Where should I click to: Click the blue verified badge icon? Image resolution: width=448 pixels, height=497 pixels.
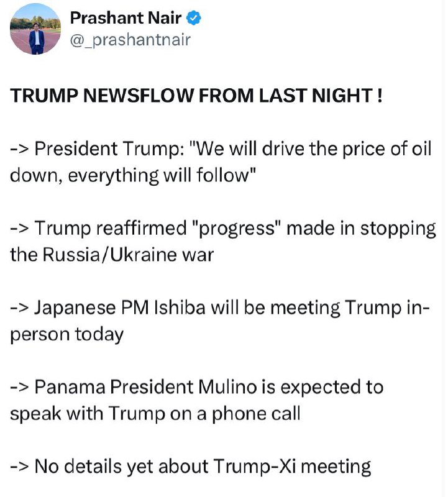[x=193, y=18]
